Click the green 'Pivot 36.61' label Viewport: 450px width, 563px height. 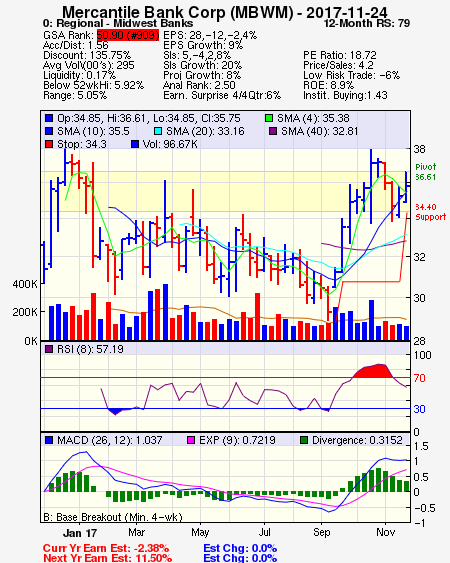point(426,172)
